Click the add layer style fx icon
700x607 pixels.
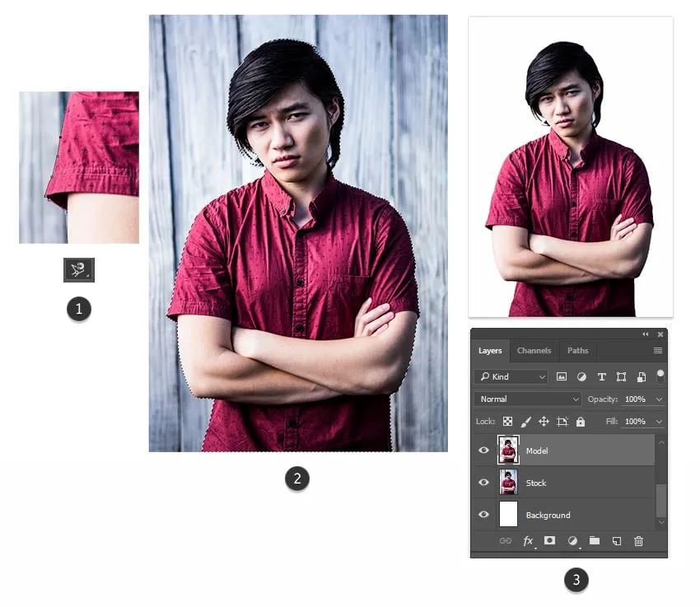tap(528, 541)
